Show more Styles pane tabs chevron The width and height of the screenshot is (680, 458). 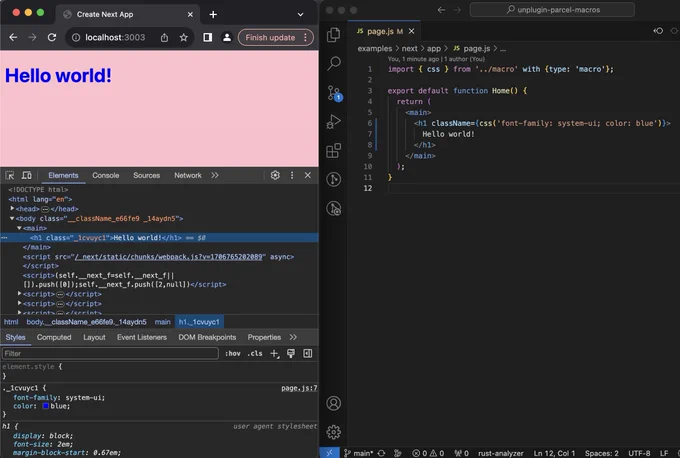pyautogui.click(x=293, y=337)
